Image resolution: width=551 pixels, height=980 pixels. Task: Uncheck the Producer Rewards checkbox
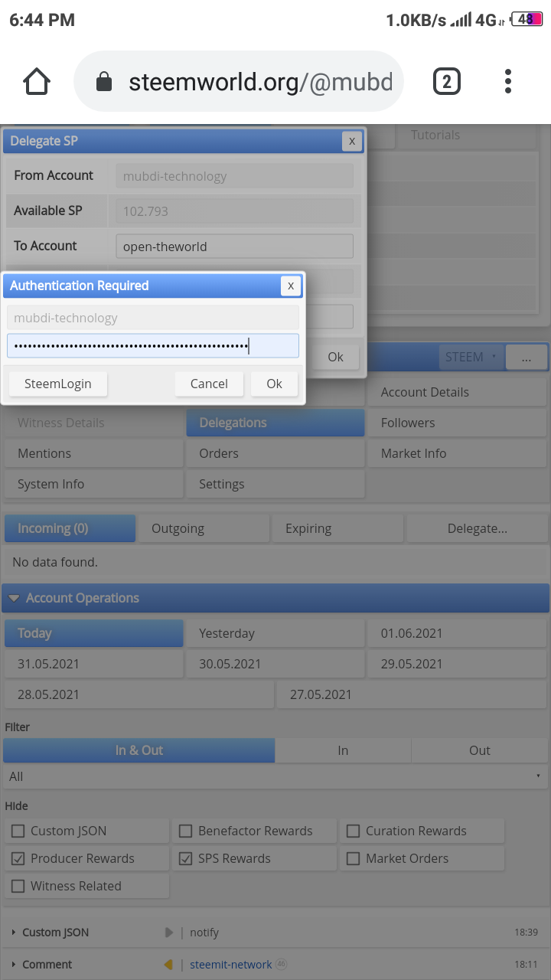click(x=18, y=858)
